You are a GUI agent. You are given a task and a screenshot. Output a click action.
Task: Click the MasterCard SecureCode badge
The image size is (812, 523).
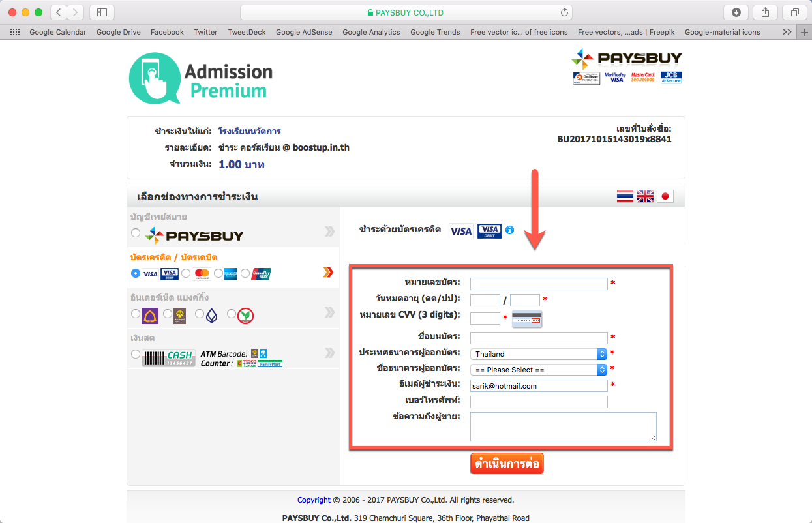pyautogui.click(x=642, y=78)
